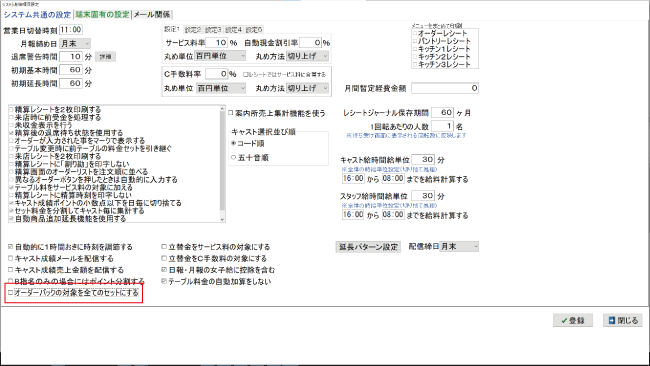Click the 初期延長時間 field
Screen dimensions: 650x366
pos(71,83)
